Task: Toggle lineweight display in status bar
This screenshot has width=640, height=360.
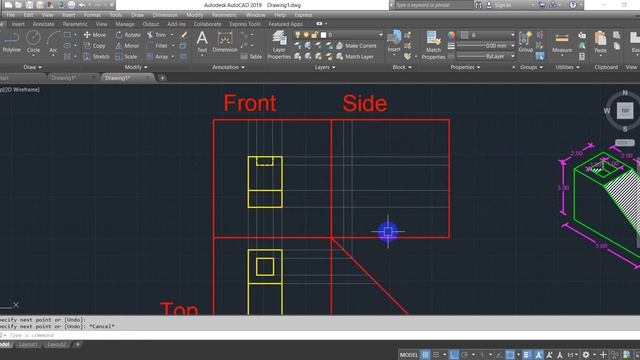Action: point(526,355)
